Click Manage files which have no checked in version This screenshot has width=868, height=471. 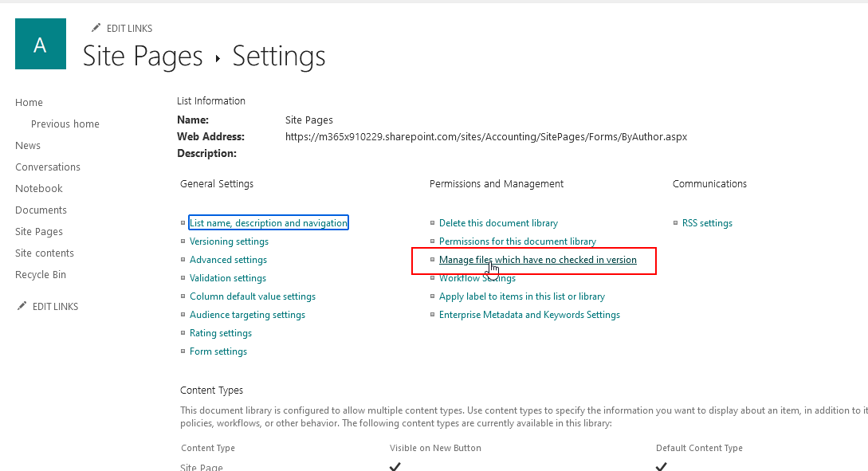point(538,259)
